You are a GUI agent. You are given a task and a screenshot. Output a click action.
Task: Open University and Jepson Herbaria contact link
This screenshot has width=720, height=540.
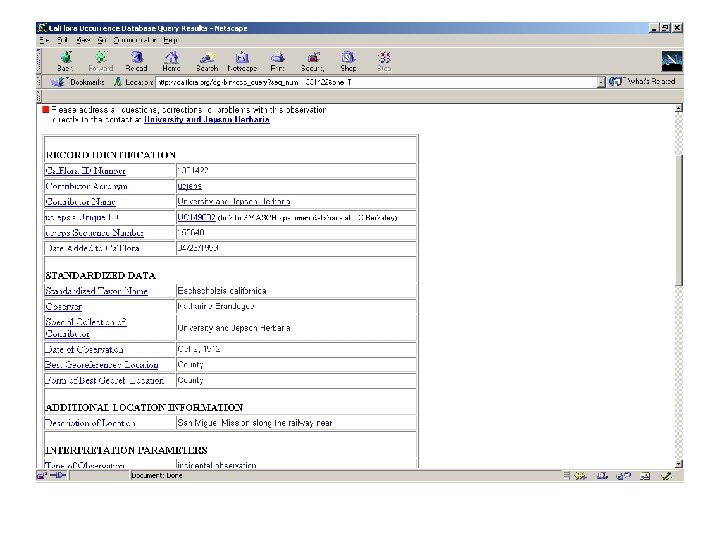(x=207, y=119)
